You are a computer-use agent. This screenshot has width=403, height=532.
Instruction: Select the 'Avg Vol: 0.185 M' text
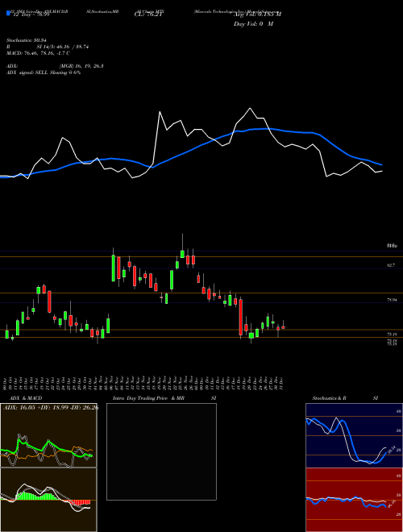[x=257, y=15]
